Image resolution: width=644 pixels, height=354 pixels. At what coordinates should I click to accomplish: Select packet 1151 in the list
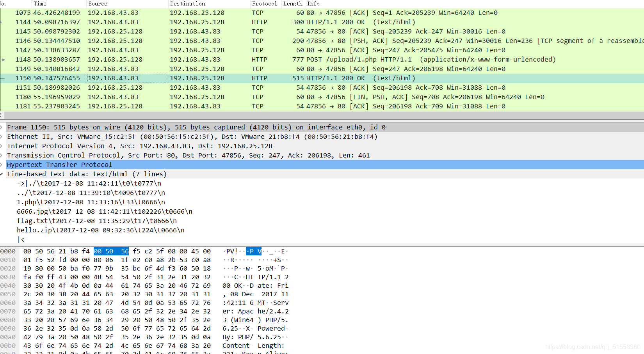coord(322,87)
